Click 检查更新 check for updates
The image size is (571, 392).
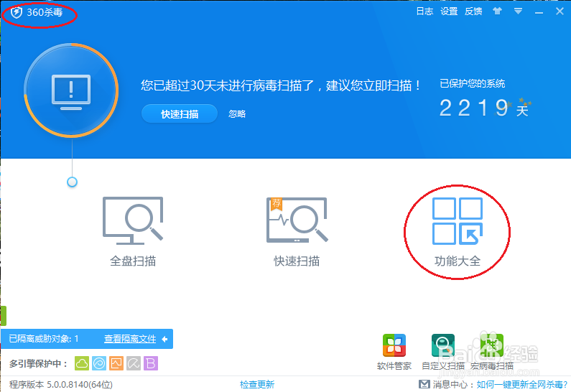coord(257,384)
